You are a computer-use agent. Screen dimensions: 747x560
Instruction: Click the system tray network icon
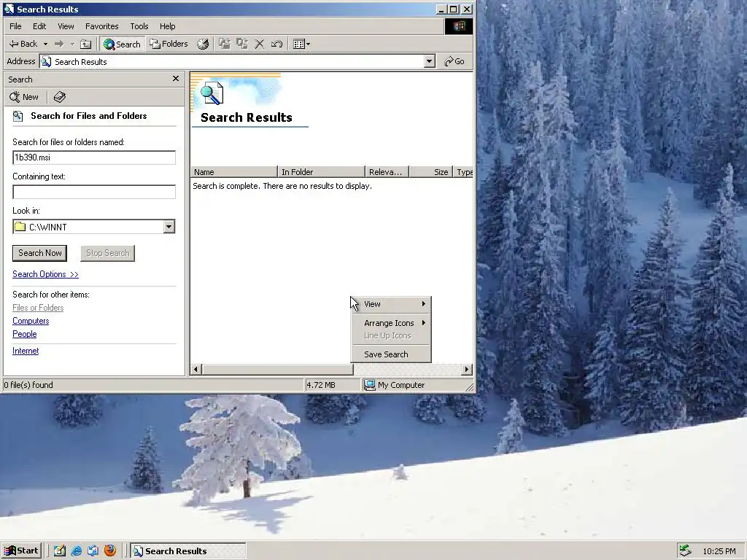click(686, 551)
